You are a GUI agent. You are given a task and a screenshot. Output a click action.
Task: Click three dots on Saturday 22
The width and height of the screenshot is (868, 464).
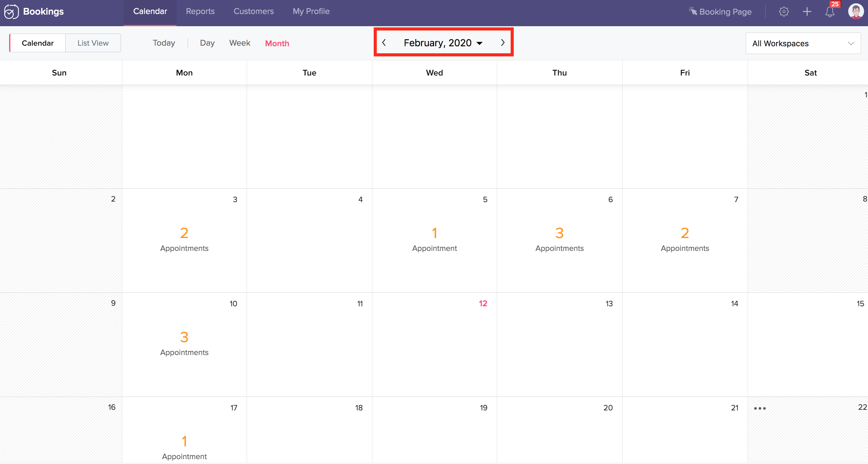(760, 408)
